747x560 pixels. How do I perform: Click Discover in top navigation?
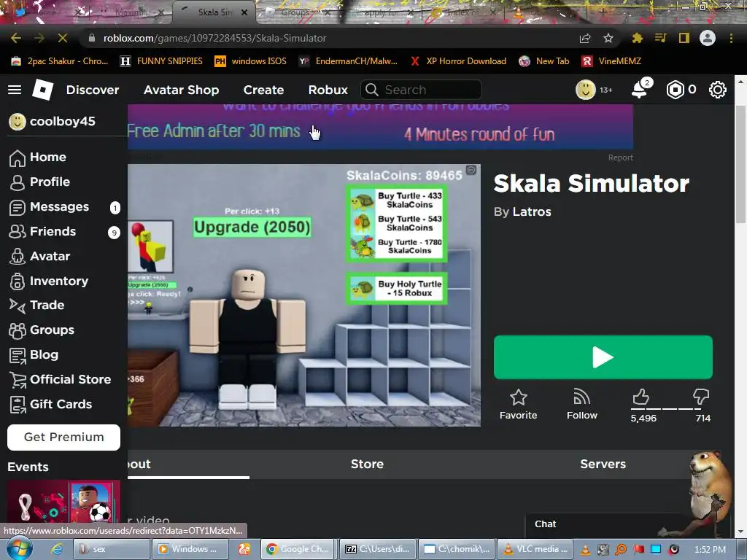coord(93,90)
